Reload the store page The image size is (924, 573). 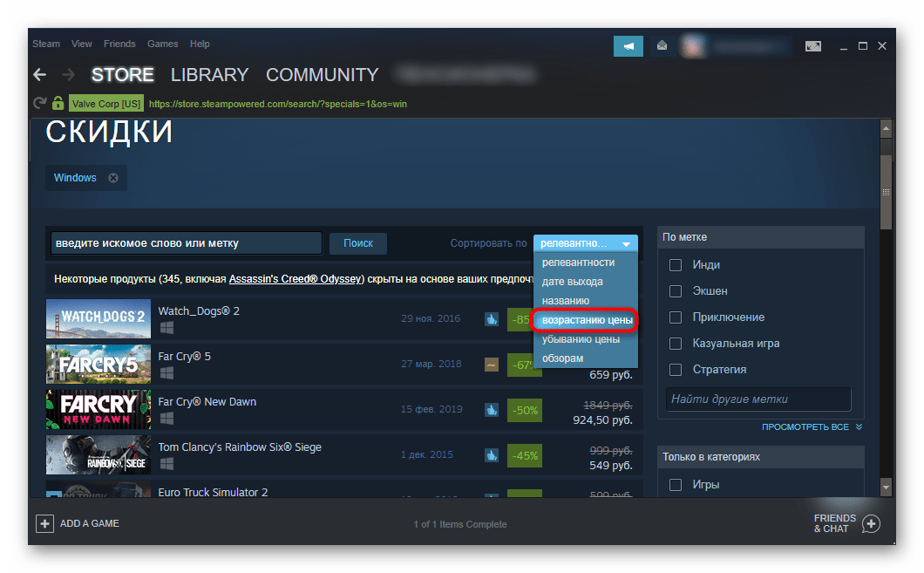coord(39,103)
